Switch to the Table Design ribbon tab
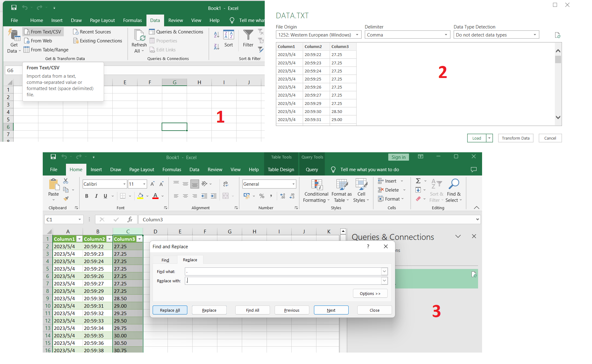The width and height of the screenshot is (592, 364). (x=281, y=169)
